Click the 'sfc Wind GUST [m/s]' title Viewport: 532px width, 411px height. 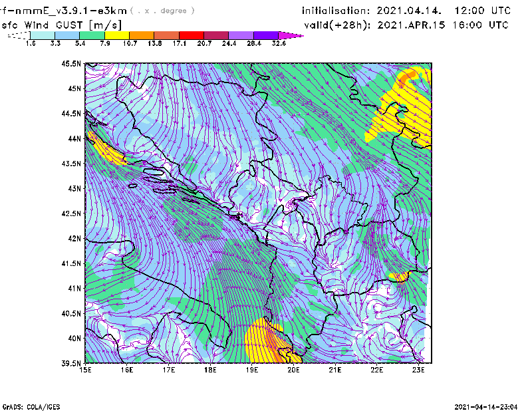[x=61, y=25]
